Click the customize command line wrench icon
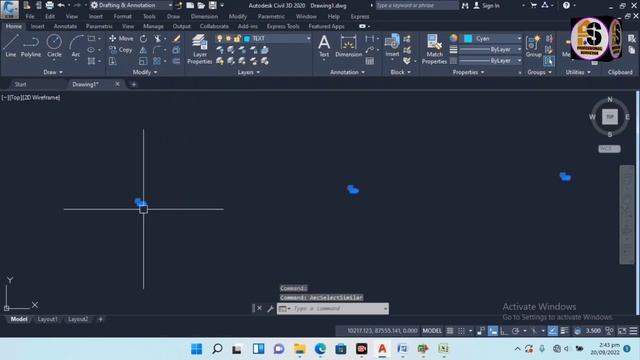 tap(270, 309)
